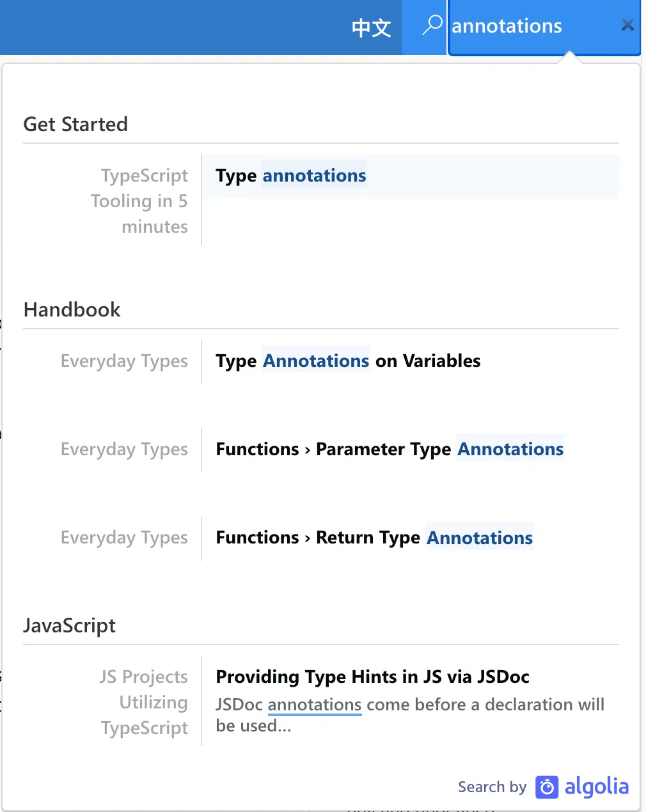Click the Handbook section header
The height and width of the screenshot is (812, 646).
coord(72,309)
